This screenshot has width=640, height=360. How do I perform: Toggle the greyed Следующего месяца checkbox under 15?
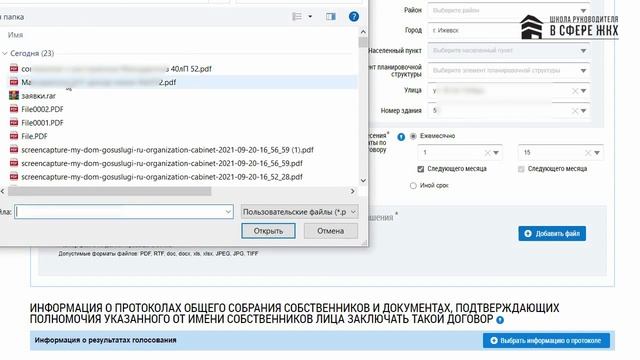click(521, 169)
